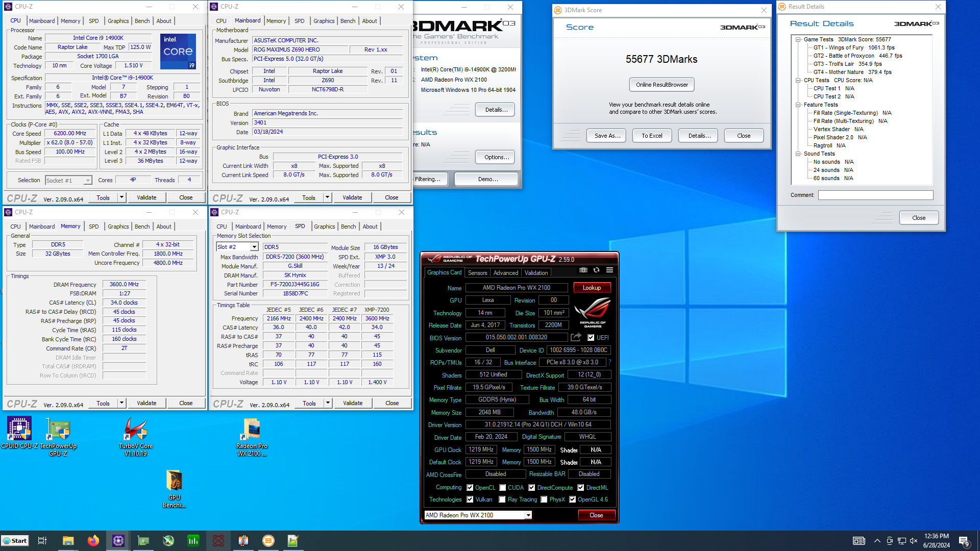The width and height of the screenshot is (980, 551).
Task: Open Graphics tab in CPU-Z SPD window
Action: 325,227
